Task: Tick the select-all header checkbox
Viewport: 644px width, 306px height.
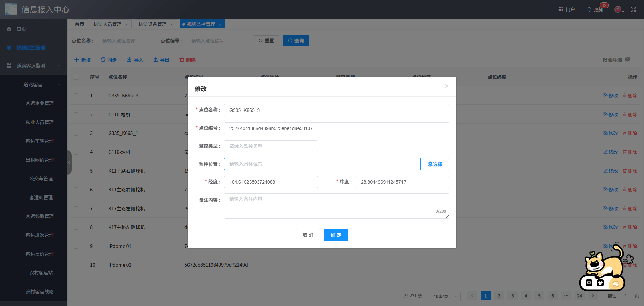Action: pyautogui.click(x=76, y=77)
